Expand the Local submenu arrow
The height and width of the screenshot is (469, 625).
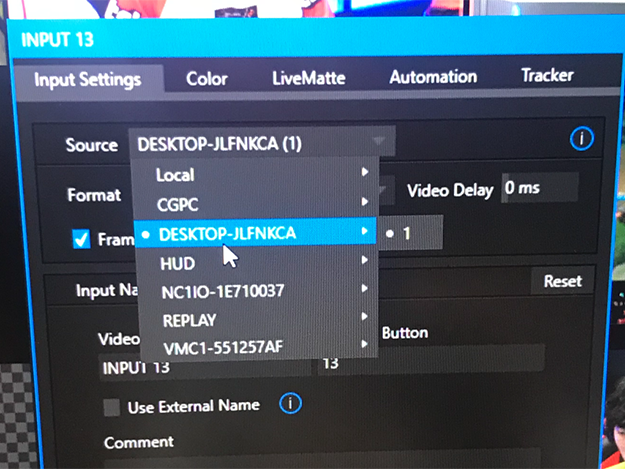pyautogui.click(x=365, y=173)
